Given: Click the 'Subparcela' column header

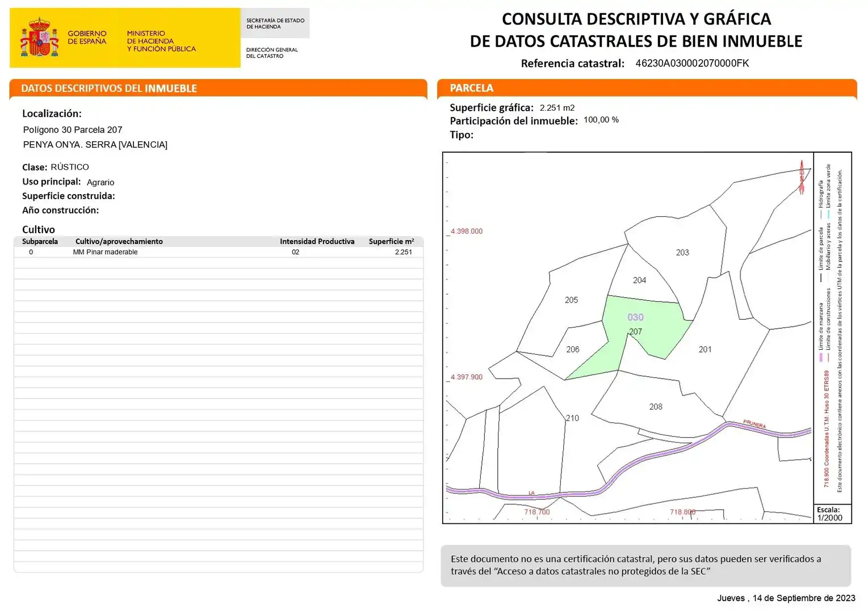Looking at the screenshot, I should 40,242.
